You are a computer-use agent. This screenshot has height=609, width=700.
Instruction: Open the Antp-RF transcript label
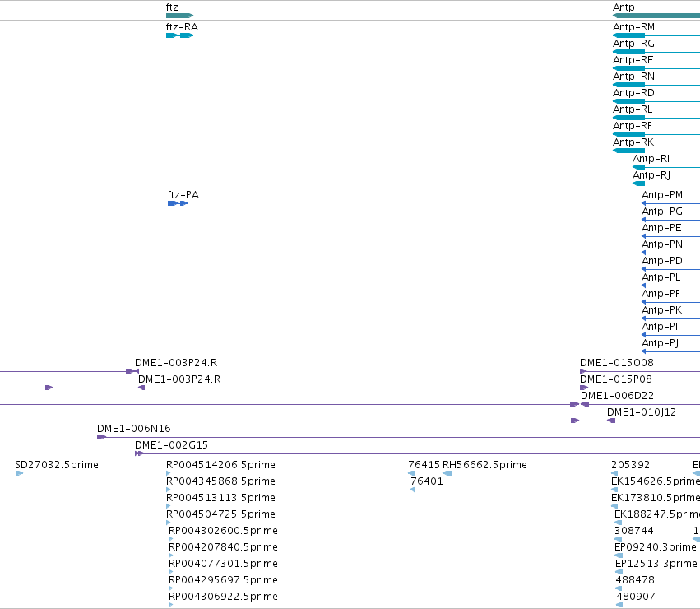pos(633,126)
